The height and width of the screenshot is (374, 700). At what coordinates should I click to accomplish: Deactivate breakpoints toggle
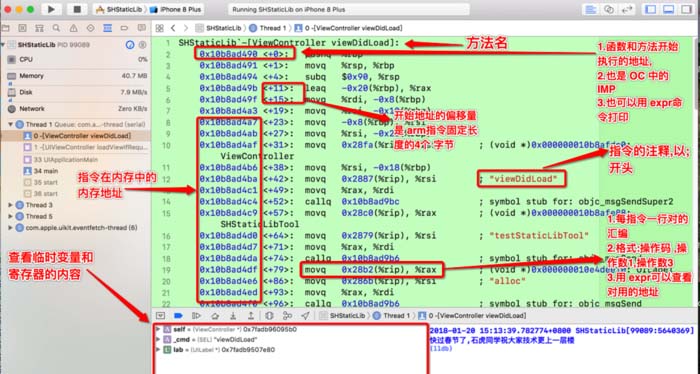(x=178, y=316)
